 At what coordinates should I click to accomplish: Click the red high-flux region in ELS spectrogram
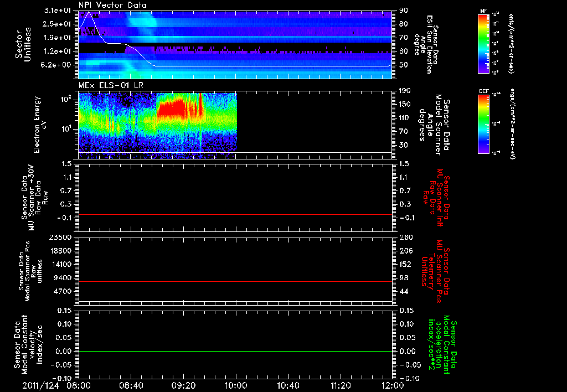point(171,109)
